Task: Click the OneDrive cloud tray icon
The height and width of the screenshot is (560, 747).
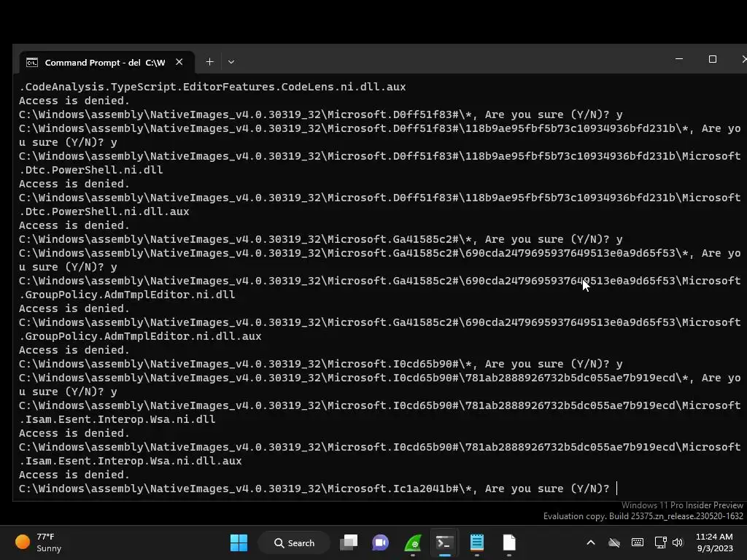Action: click(x=614, y=542)
